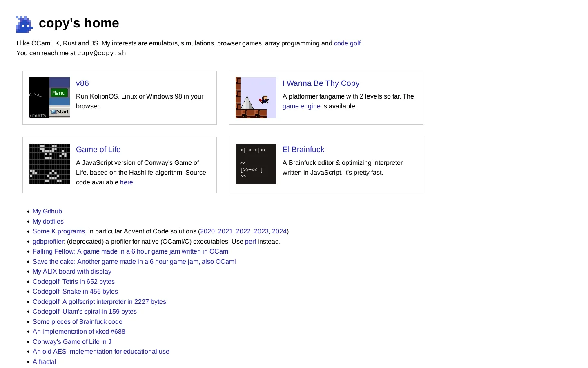
Task: Click the El Brainfuck code thumbnail
Action: pyautogui.click(x=256, y=164)
